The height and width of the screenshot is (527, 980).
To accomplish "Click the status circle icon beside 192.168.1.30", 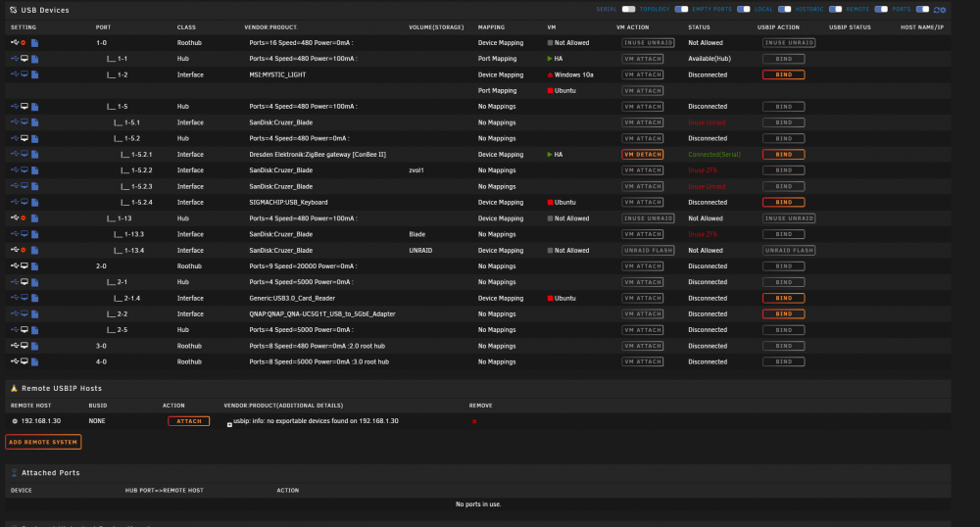I will coord(15,421).
